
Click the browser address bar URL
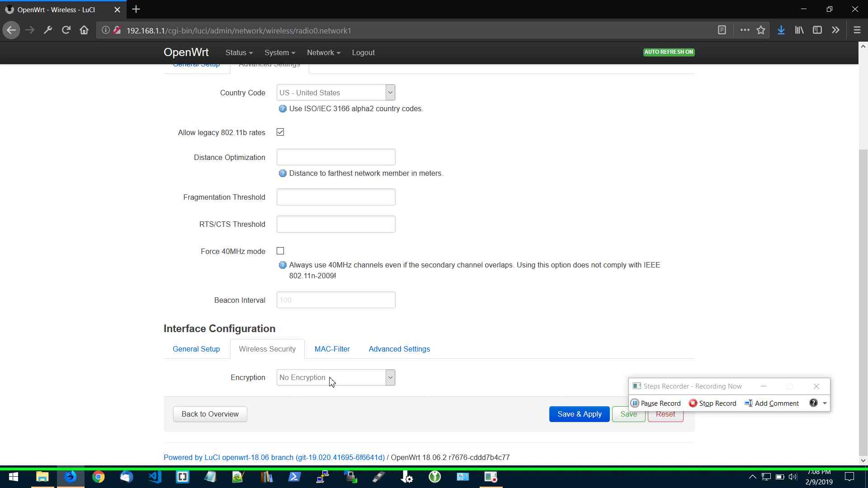[x=239, y=30]
